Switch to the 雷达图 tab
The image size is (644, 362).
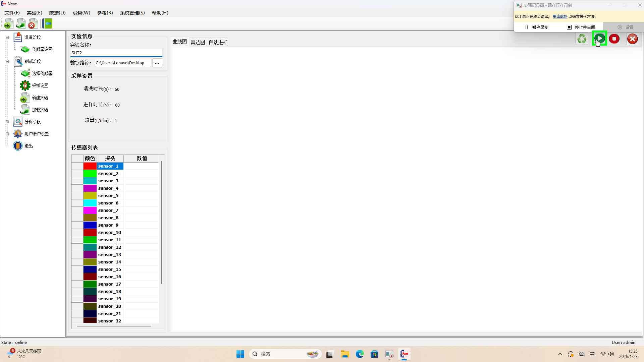(x=198, y=42)
